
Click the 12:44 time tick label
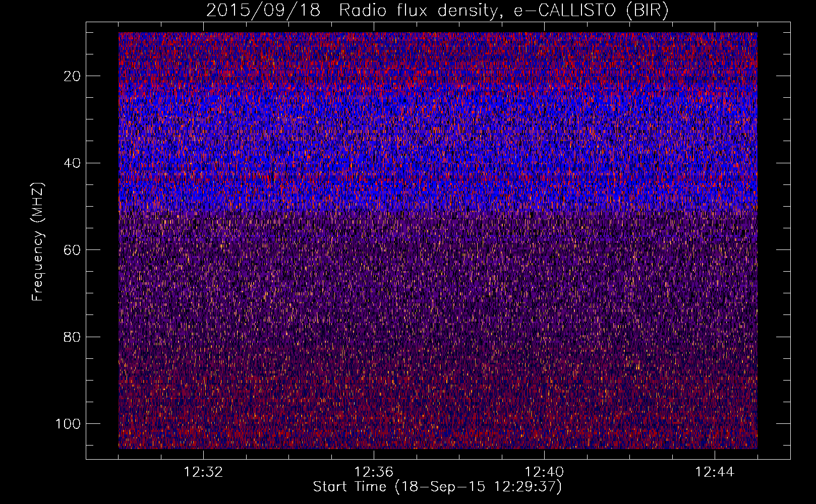click(715, 472)
